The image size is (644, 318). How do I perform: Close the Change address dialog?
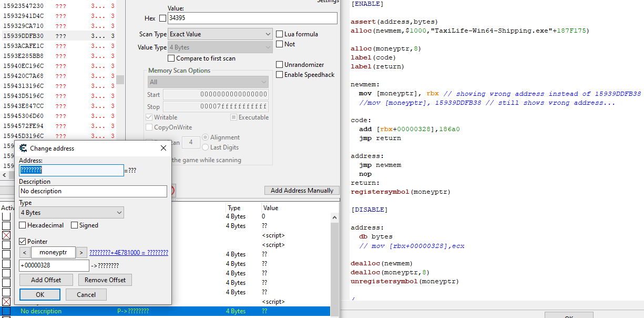[163, 148]
